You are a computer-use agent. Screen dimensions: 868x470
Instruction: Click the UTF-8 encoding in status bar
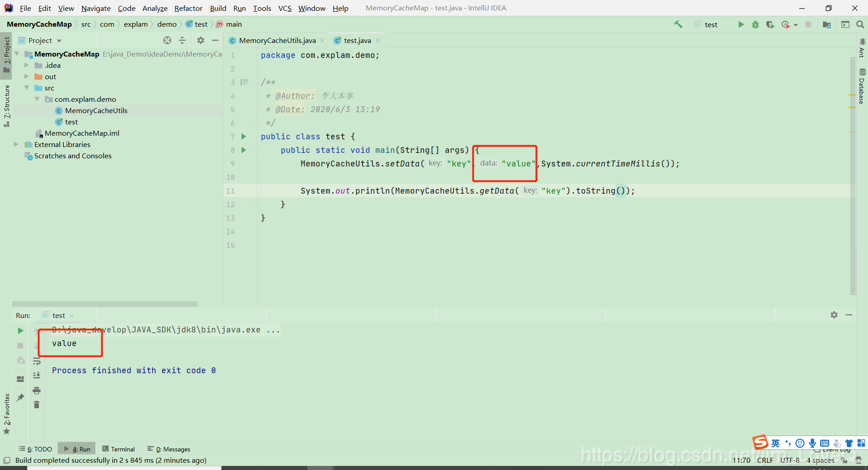(x=790, y=460)
